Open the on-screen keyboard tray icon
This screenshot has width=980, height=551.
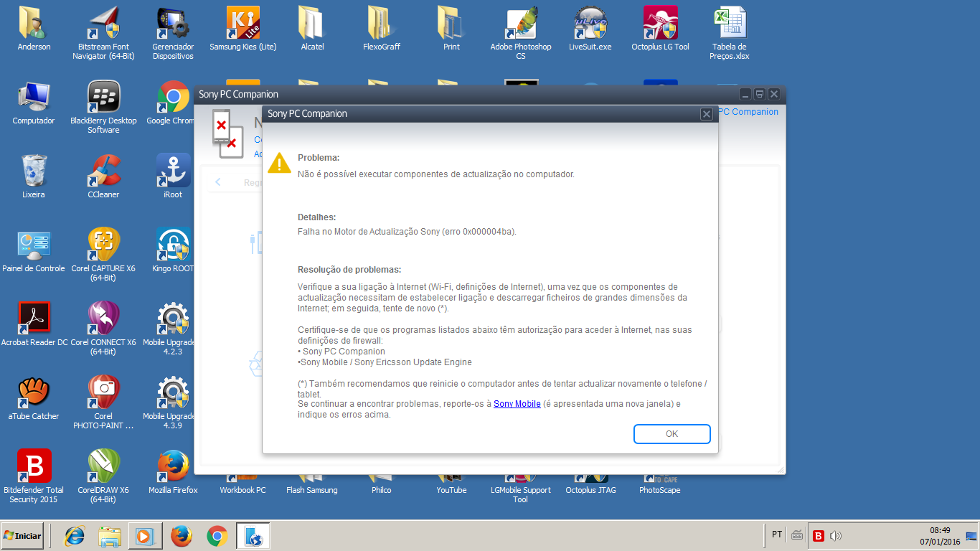coord(796,534)
